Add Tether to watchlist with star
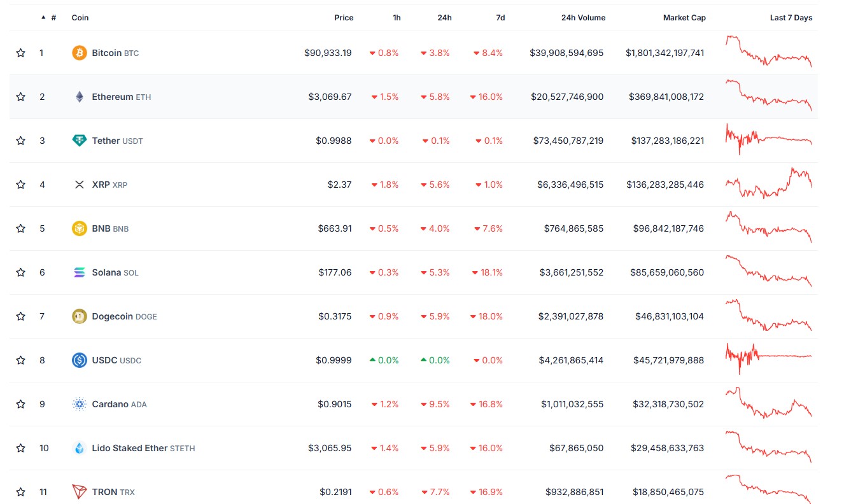Screen dimensions: 844x504 tap(21, 141)
